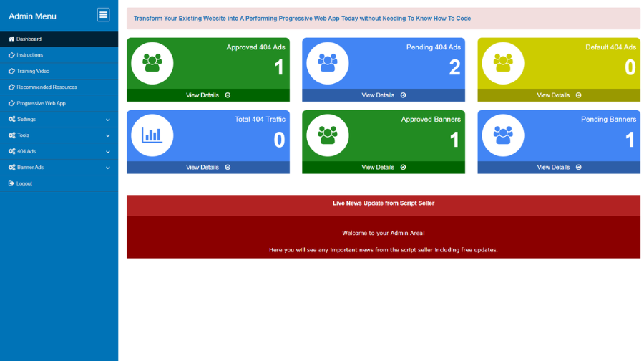Click the 404 Ads gears icon
This screenshot has height=361, width=644.
point(12,151)
